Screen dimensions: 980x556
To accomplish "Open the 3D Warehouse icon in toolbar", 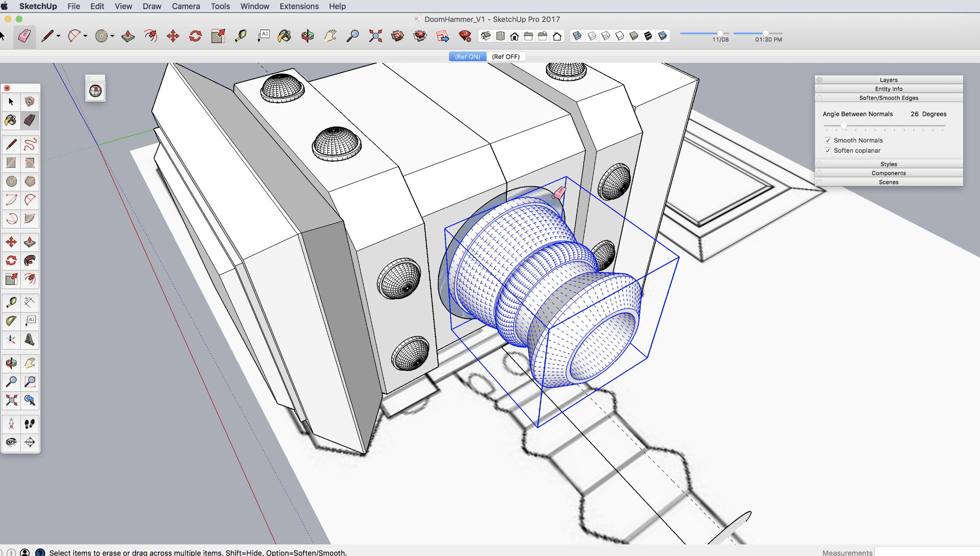I will pyautogui.click(x=397, y=36).
